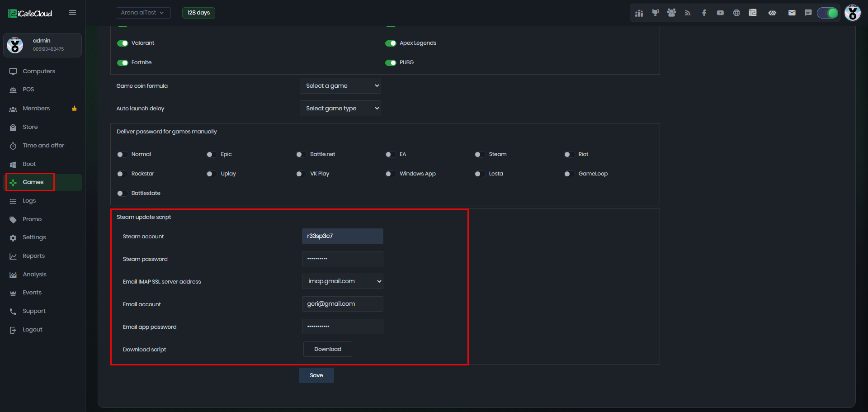Click the Save button
868x412 pixels.
pos(316,375)
